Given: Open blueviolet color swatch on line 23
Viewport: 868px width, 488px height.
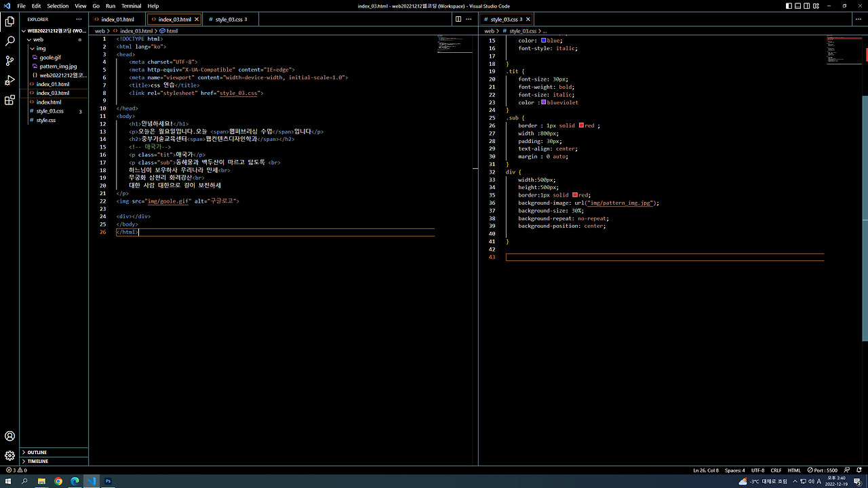Looking at the screenshot, I should (544, 102).
